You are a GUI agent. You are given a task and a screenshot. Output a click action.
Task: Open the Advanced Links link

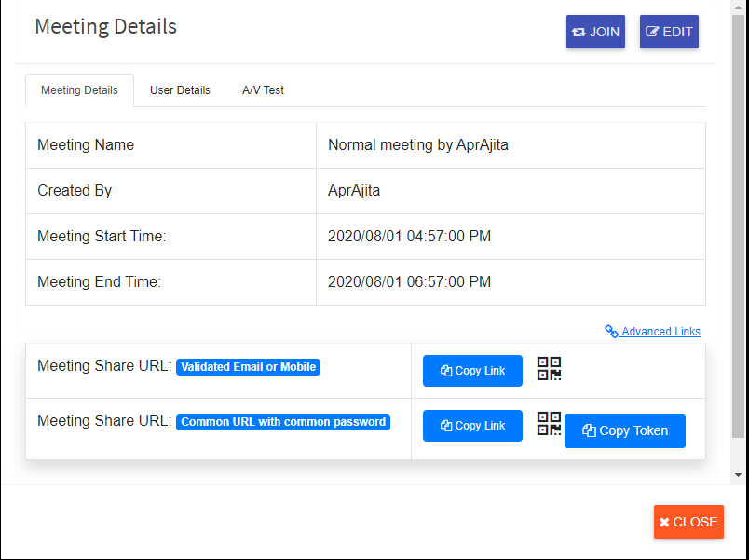point(652,331)
